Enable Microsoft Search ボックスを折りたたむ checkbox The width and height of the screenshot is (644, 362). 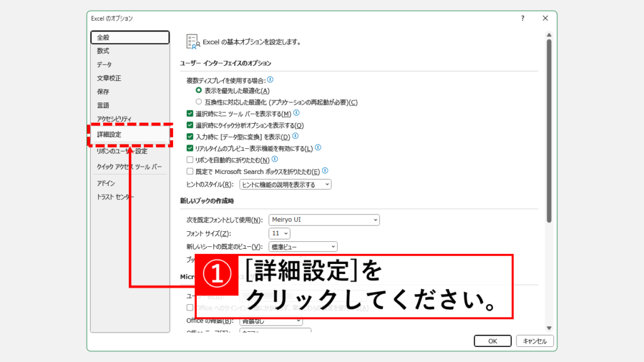click(190, 171)
